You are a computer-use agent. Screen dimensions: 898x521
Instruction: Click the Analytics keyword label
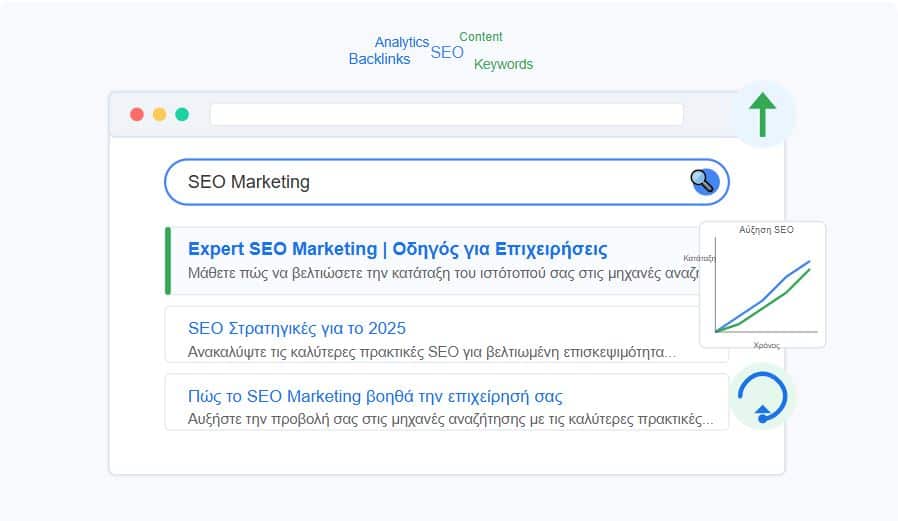401,42
